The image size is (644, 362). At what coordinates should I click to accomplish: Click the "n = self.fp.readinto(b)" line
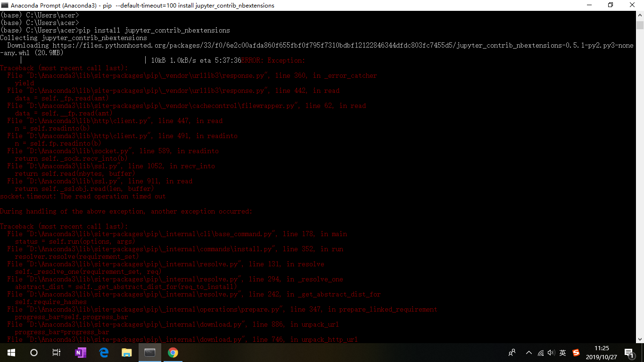(x=58, y=143)
